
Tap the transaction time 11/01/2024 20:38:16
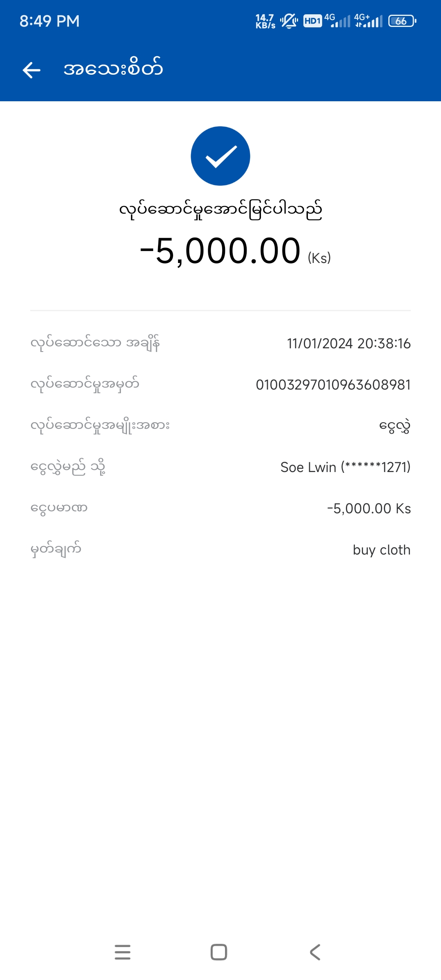click(x=349, y=343)
